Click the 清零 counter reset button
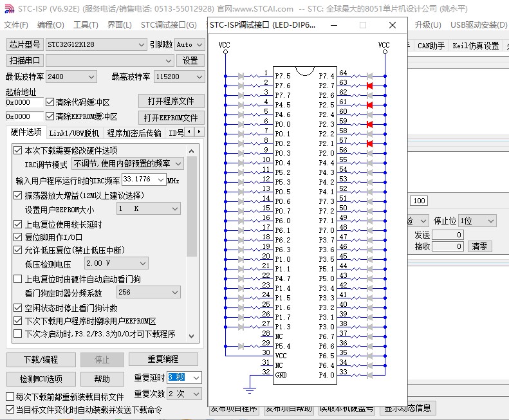 click(x=479, y=246)
